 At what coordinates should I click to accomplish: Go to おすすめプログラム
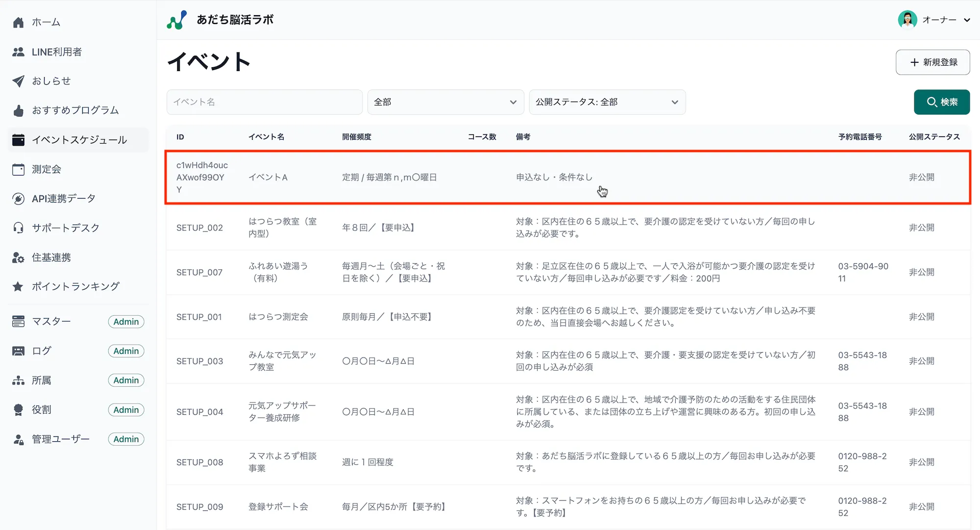pyautogui.click(x=74, y=110)
